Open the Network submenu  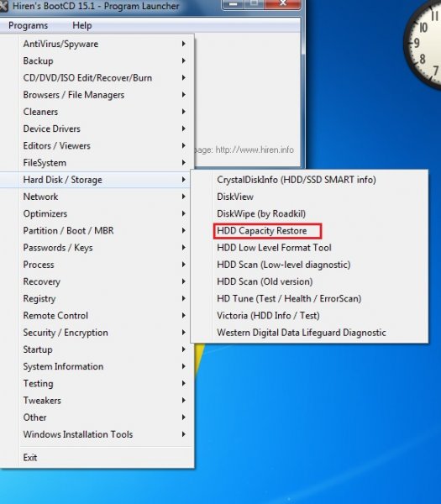97,197
